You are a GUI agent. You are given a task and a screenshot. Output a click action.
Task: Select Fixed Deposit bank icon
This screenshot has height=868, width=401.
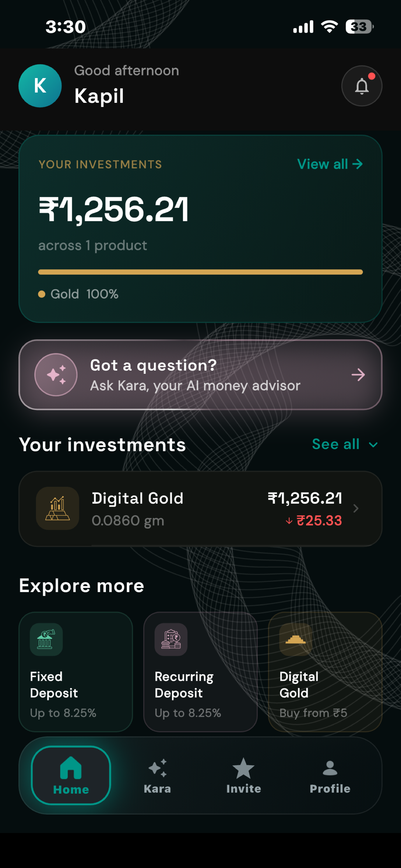pyautogui.click(x=46, y=639)
